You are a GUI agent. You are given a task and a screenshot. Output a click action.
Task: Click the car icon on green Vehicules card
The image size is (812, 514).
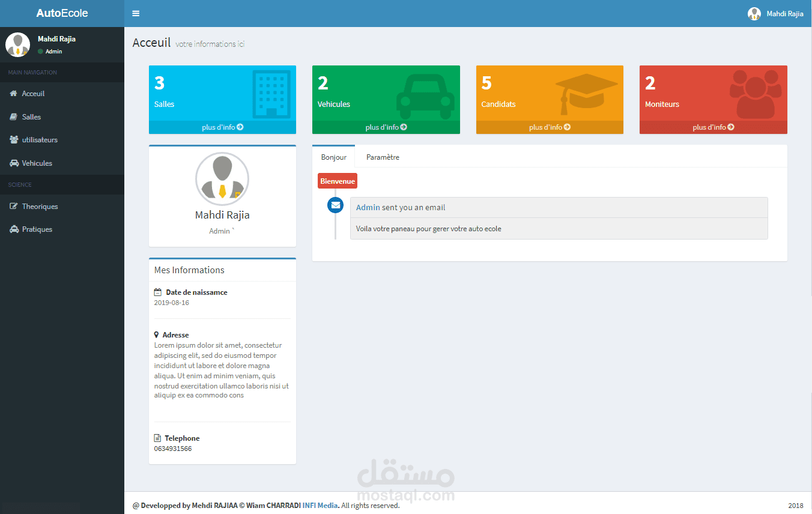[425, 97]
